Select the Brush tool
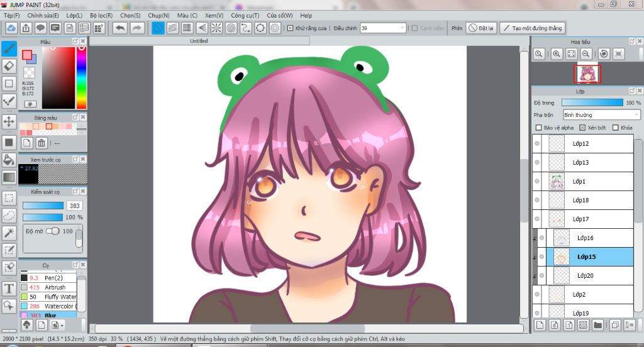644x347 pixels. point(9,48)
